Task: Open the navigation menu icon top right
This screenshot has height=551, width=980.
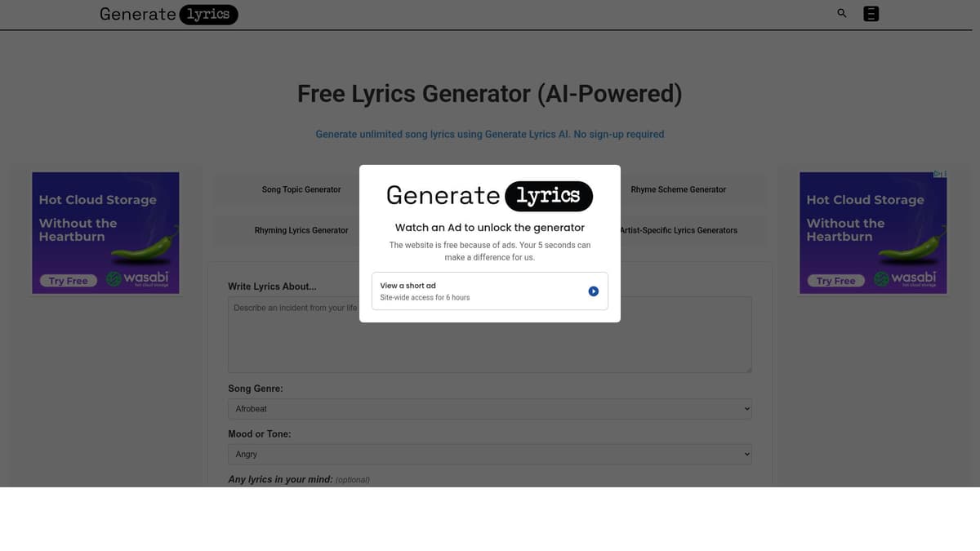Action: 871,13
